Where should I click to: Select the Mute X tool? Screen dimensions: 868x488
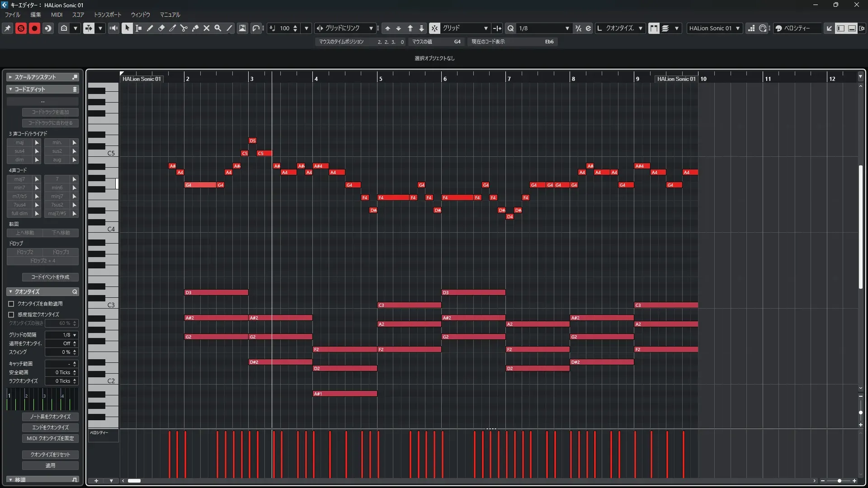click(207, 28)
